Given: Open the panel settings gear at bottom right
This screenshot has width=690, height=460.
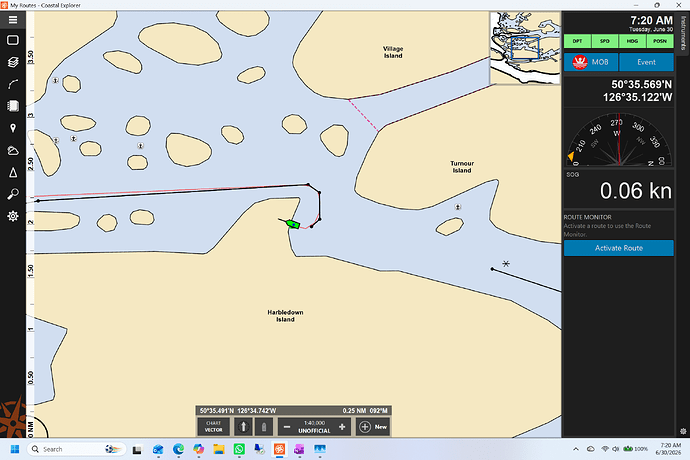Looking at the screenshot, I should pyautogui.click(x=683, y=431).
